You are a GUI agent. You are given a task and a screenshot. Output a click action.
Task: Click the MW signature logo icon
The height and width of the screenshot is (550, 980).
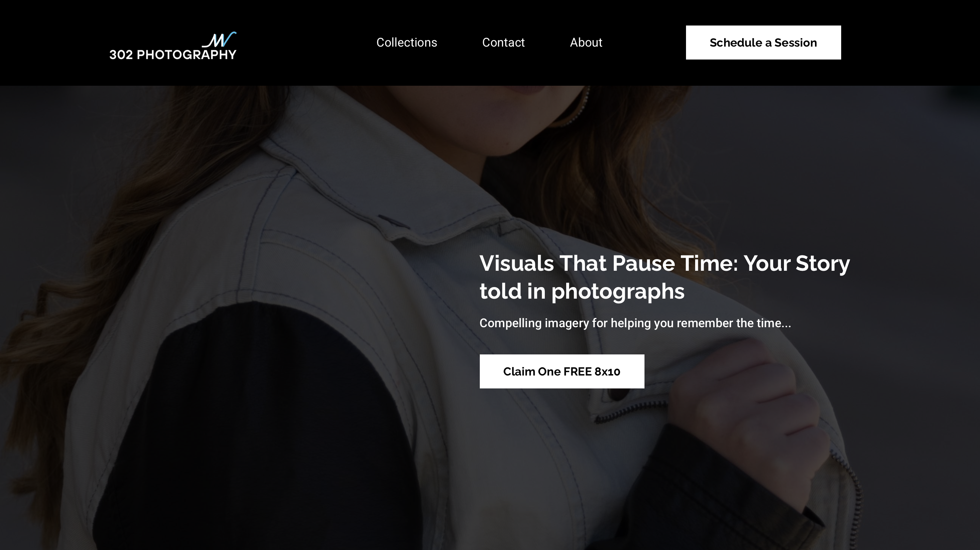tap(219, 39)
